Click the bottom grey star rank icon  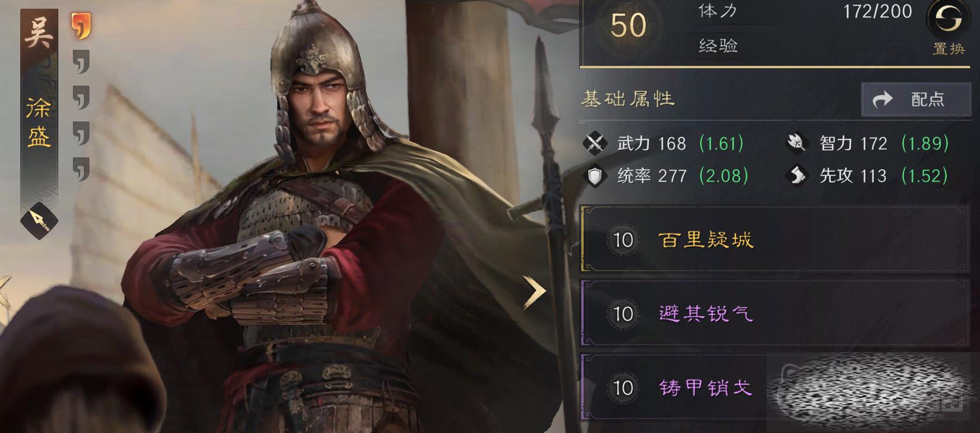81,169
